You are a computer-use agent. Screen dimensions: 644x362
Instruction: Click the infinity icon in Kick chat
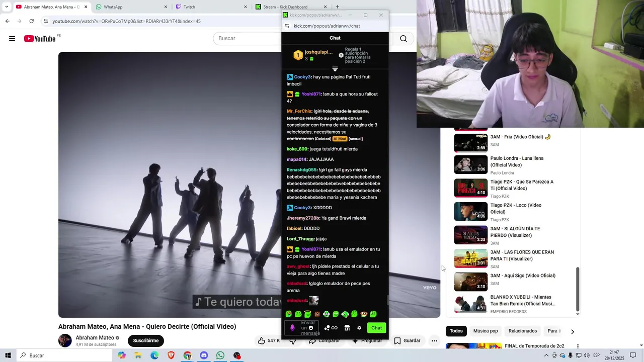pyautogui.click(x=335, y=328)
